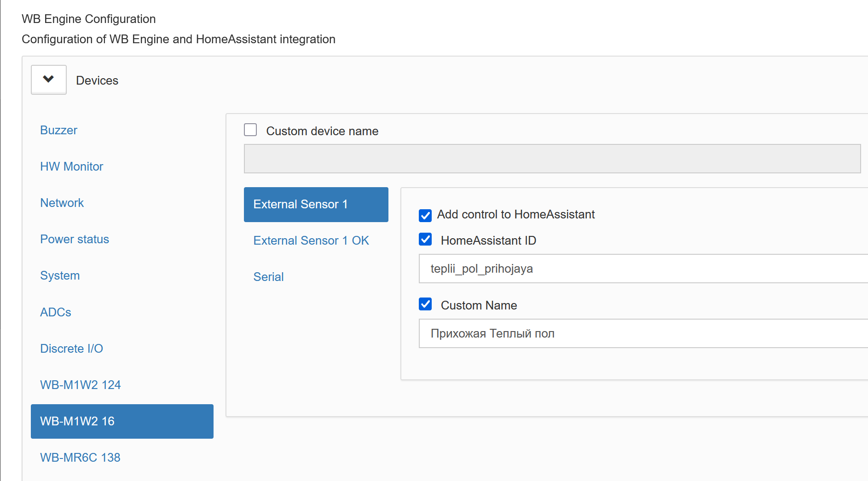Go to Discrete I/O device

[x=71, y=349]
